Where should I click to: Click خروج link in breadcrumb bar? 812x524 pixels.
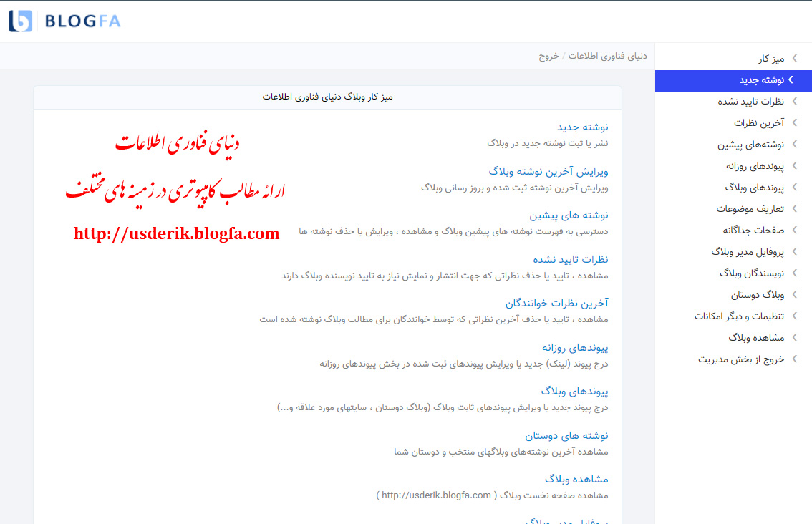pos(549,56)
